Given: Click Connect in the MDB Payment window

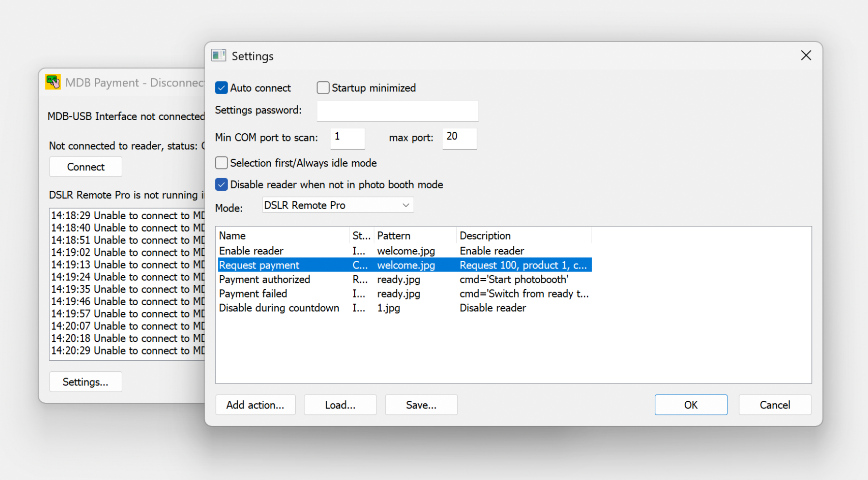Looking at the screenshot, I should 86,167.
